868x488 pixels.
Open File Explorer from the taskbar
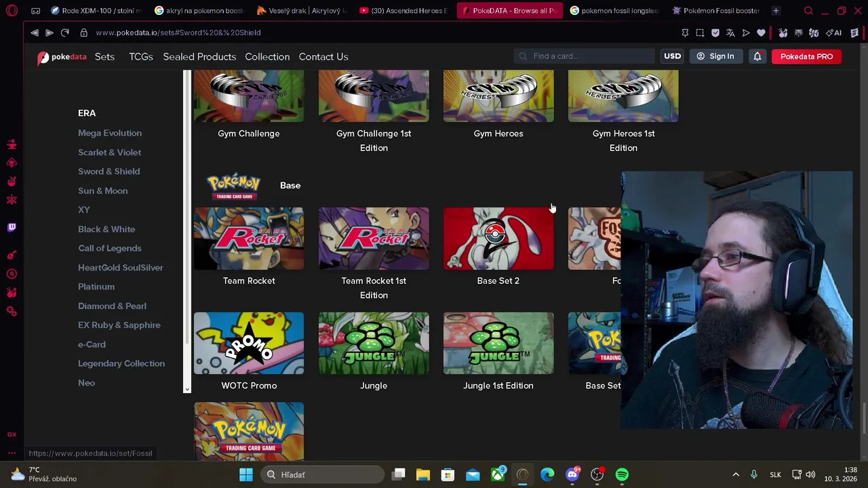point(423,474)
